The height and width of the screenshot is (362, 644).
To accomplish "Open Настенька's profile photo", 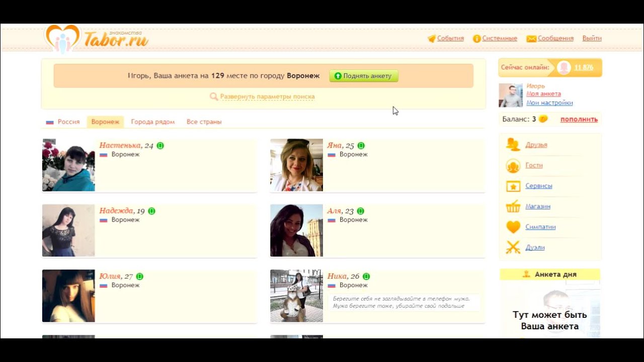I will [x=68, y=165].
